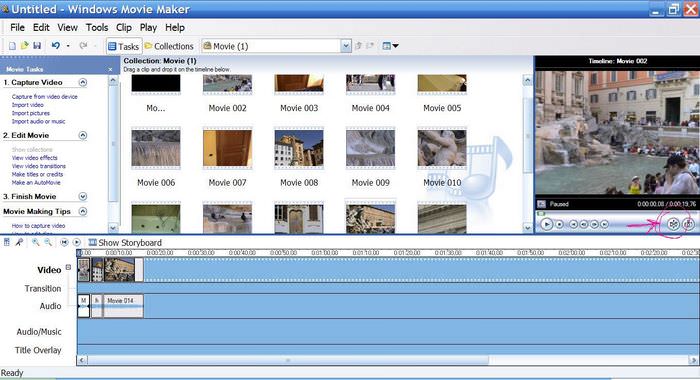Select the Movie 003 clip thumbnail
Screen dimensions: 700x380
299,84
